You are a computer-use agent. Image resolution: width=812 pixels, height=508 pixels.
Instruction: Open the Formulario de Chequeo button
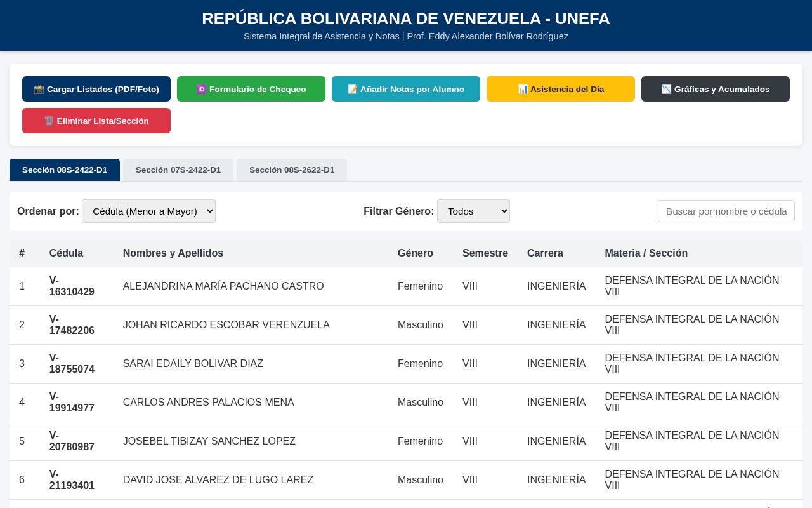click(x=251, y=89)
